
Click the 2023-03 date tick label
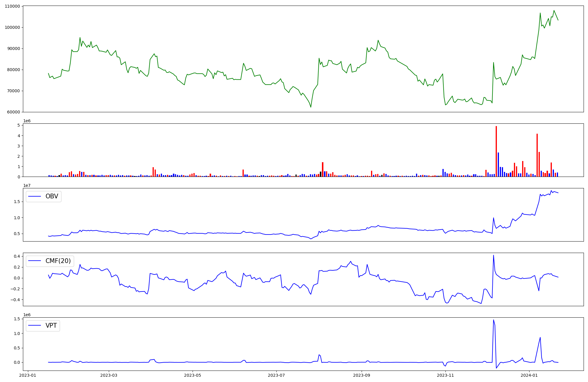click(109, 375)
